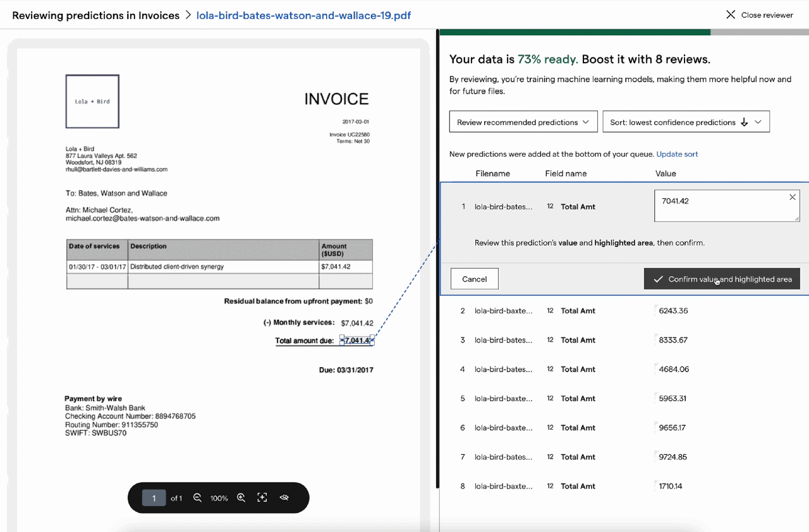This screenshot has width=809, height=532.
Task: Cancel the current prediction review
Action: (475, 279)
